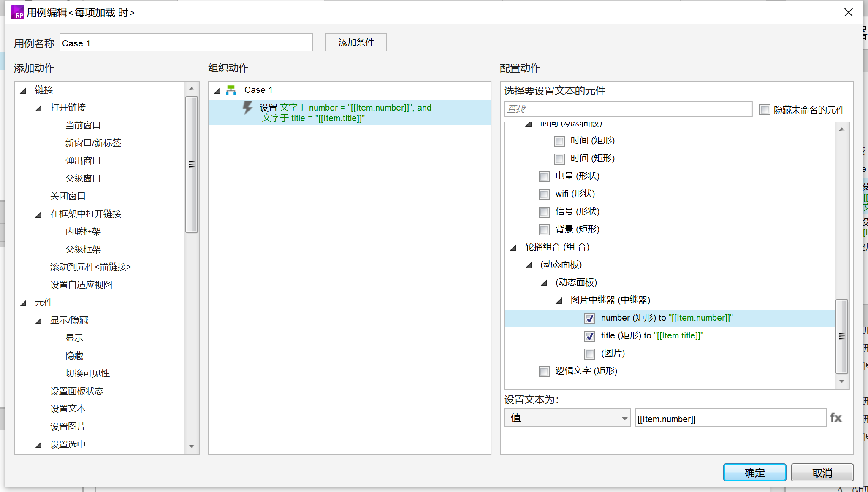868x492 pixels.
Task: Enable 隐藏未命名的元件 checkbox
Action: click(x=765, y=110)
